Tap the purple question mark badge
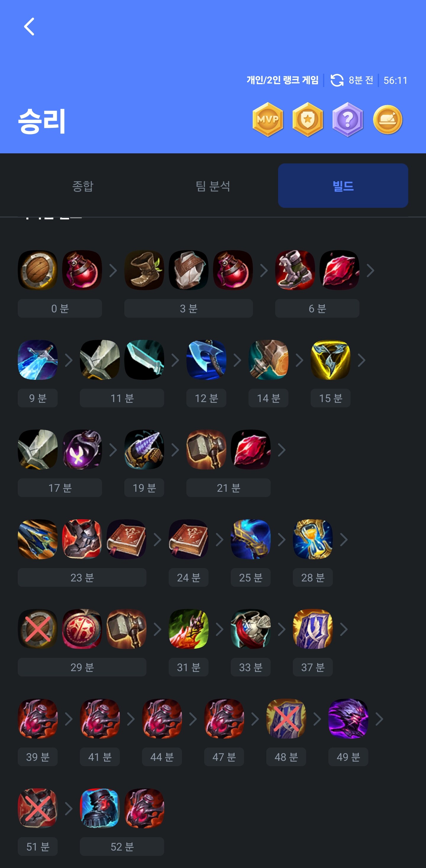 (x=348, y=120)
